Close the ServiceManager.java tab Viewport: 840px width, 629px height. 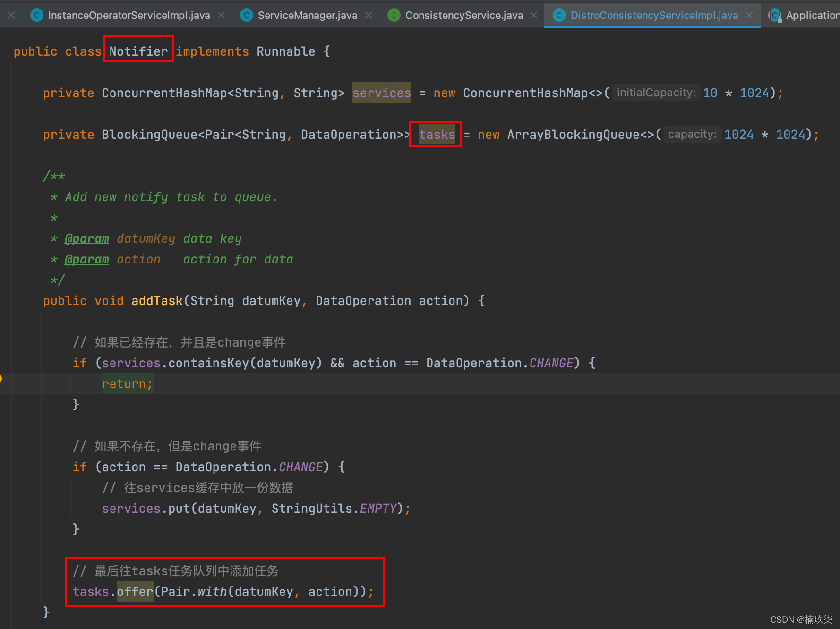pyautogui.click(x=369, y=16)
